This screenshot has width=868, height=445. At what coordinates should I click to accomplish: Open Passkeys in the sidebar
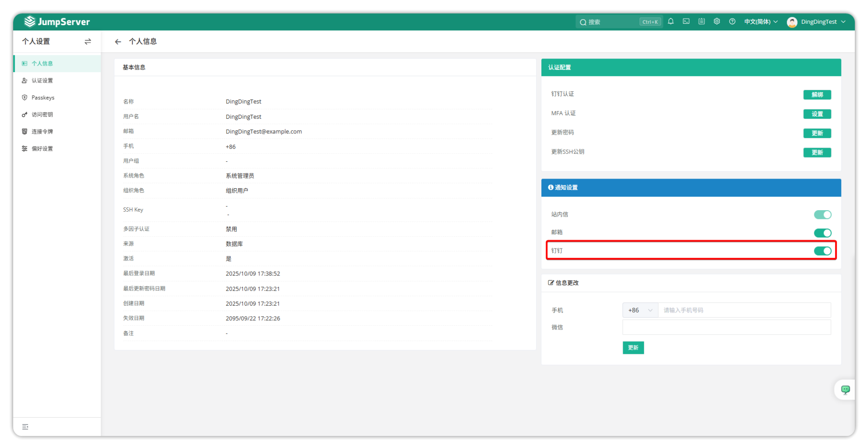point(43,98)
